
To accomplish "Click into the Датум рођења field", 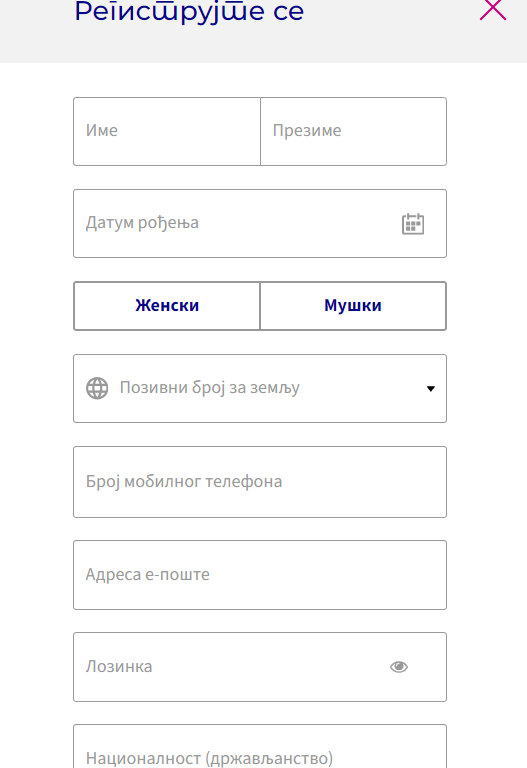I will (260, 223).
